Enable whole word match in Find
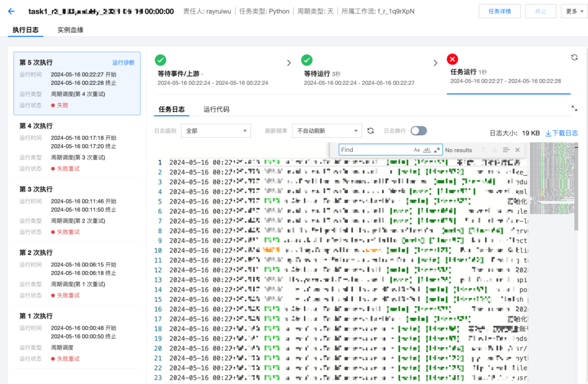 click(427, 150)
